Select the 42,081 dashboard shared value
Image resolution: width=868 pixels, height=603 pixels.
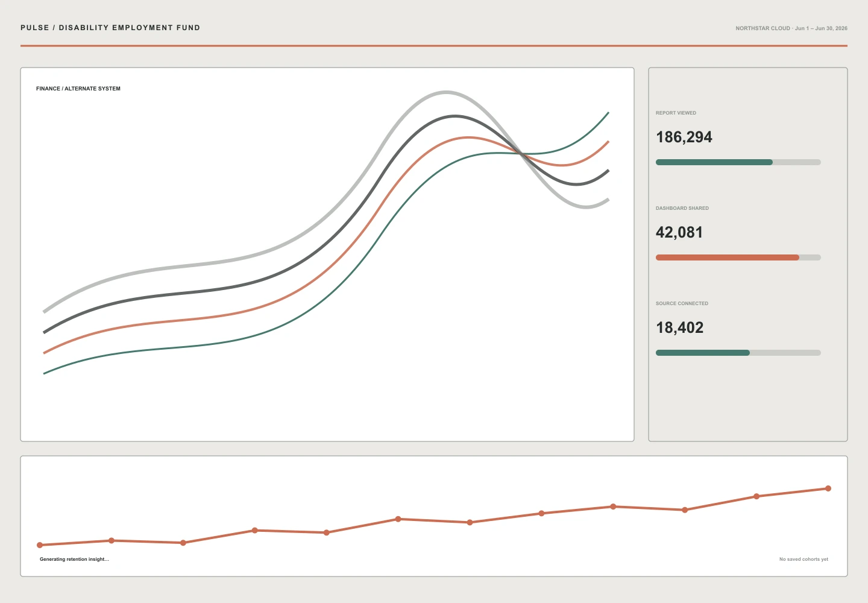(x=679, y=233)
